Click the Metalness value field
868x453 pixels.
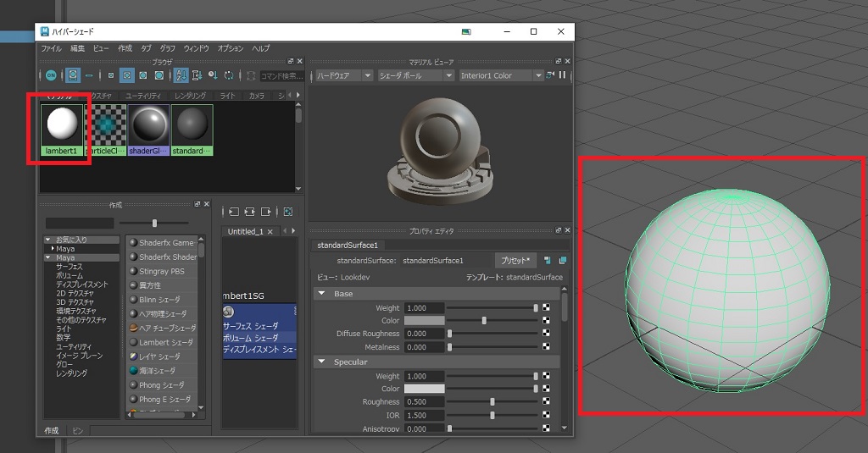pyautogui.click(x=424, y=347)
